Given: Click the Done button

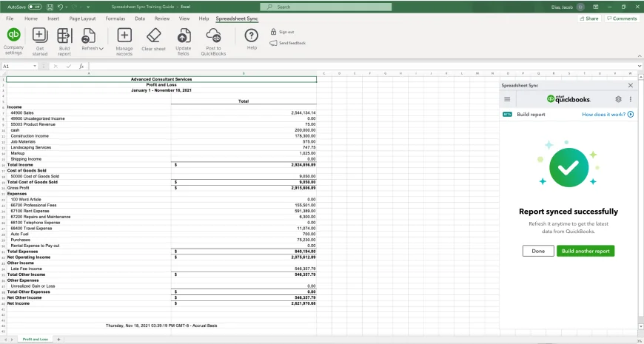Looking at the screenshot, I should coord(538,251).
